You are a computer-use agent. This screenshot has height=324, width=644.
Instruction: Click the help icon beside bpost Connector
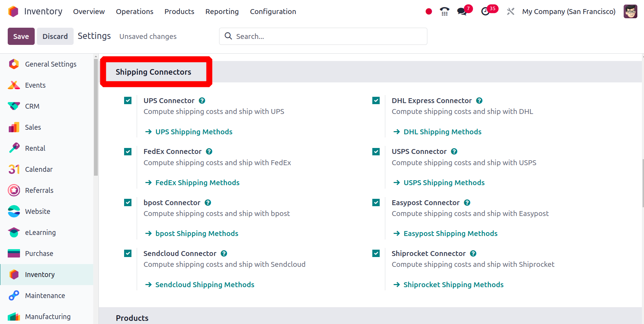tap(208, 203)
